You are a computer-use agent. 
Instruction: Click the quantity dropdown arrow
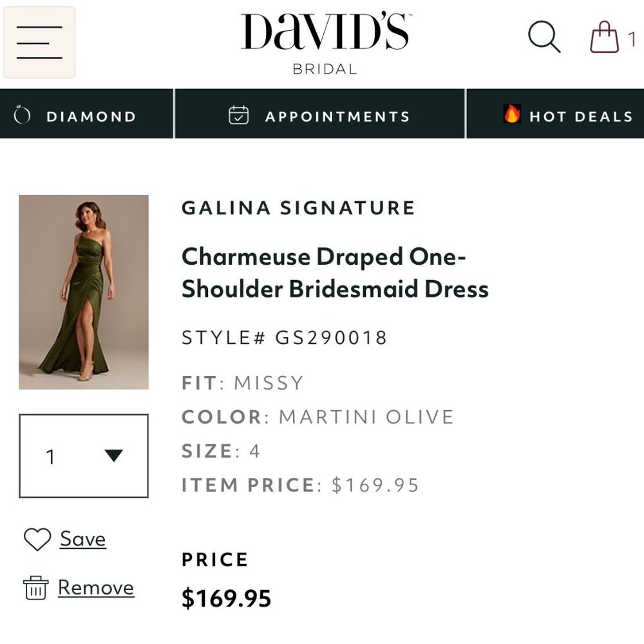tap(113, 457)
